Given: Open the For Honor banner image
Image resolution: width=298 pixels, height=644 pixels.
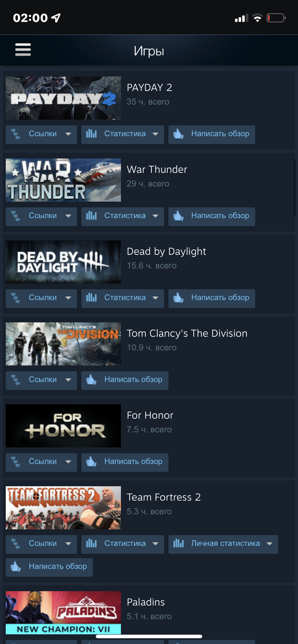Looking at the screenshot, I should pos(63,426).
